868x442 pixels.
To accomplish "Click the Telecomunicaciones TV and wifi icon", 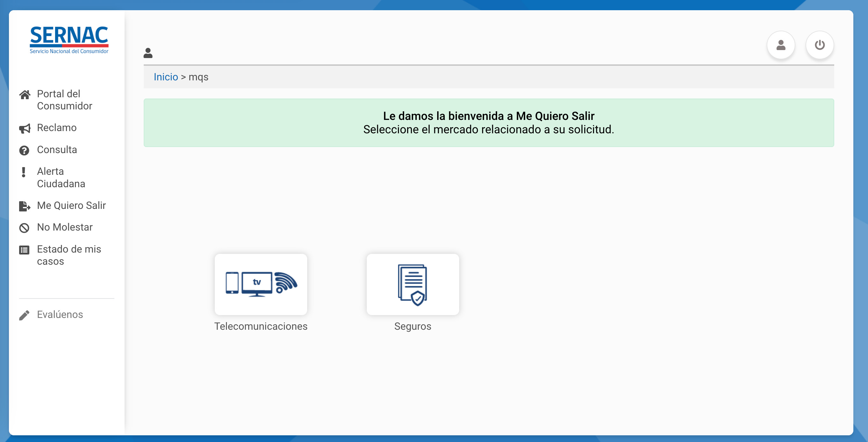I will point(261,284).
